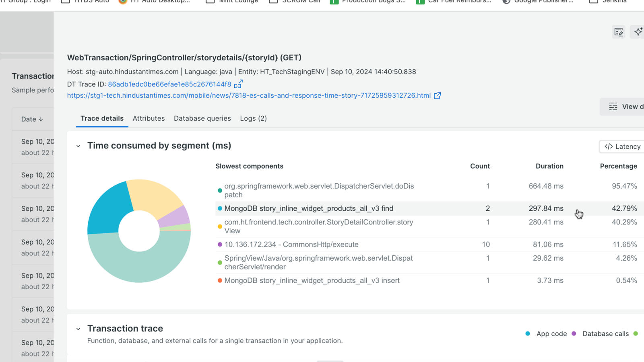Screen dimensions: 644x362
Task: Click the View button list icon
Action: coord(613,107)
